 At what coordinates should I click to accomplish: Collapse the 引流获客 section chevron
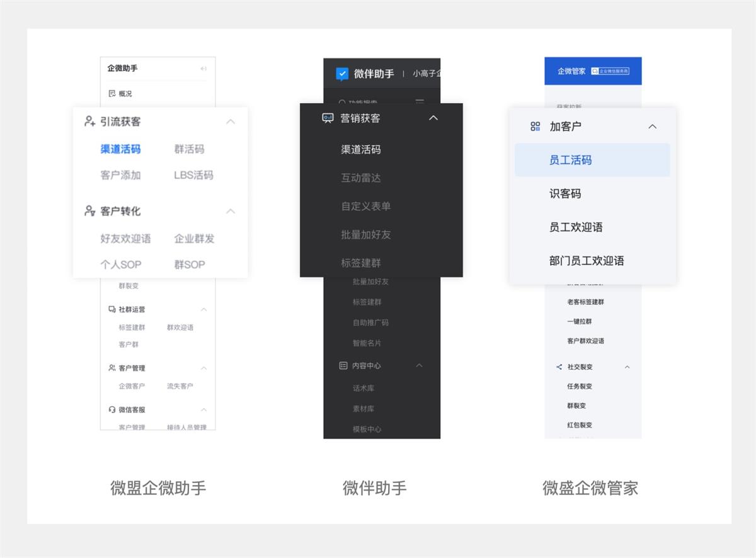tap(231, 122)
